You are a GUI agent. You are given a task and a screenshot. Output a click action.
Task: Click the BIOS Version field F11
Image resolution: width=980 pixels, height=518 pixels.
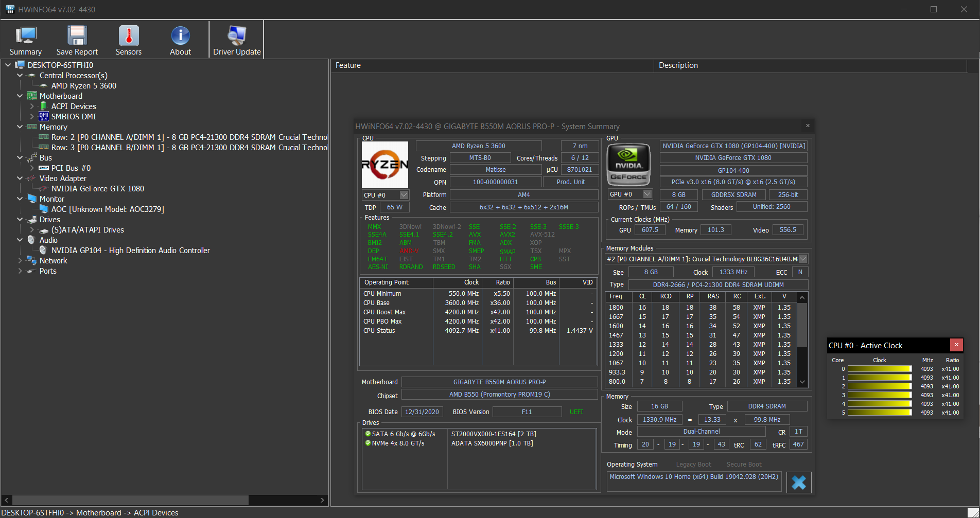pyautogui.click(x=527, y=412)
